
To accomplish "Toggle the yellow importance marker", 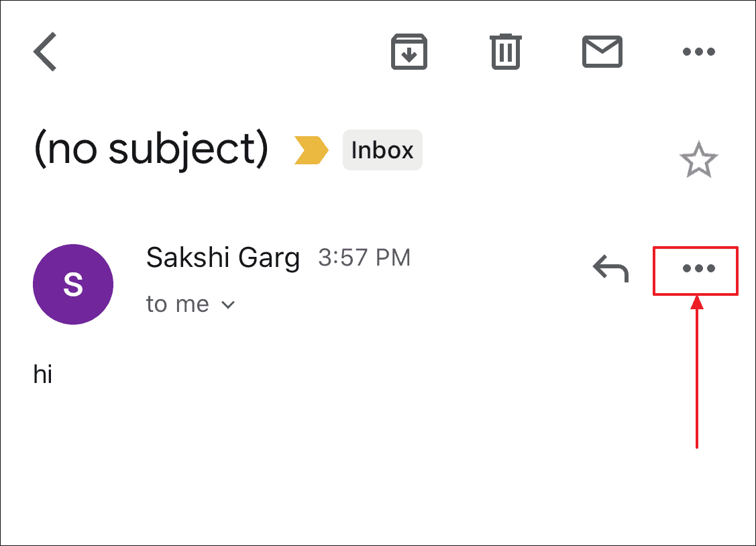I will (311, 150).
